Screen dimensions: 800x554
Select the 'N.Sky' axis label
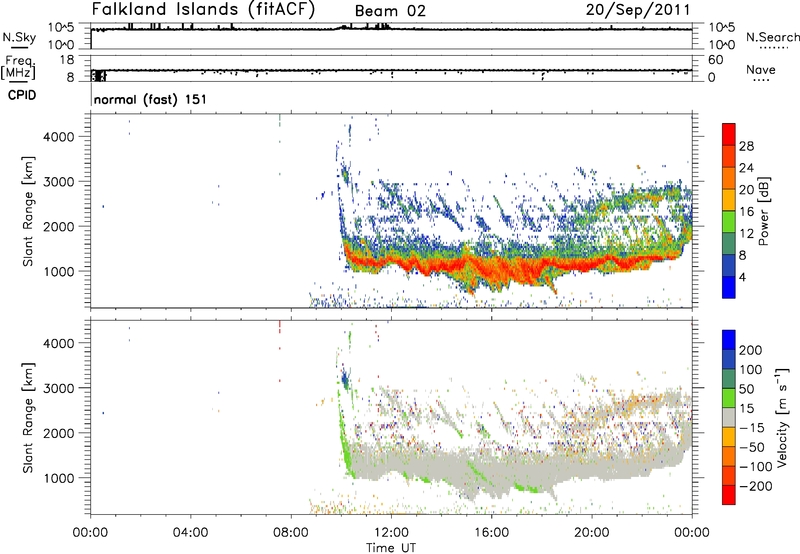click(x=19, y=38)
